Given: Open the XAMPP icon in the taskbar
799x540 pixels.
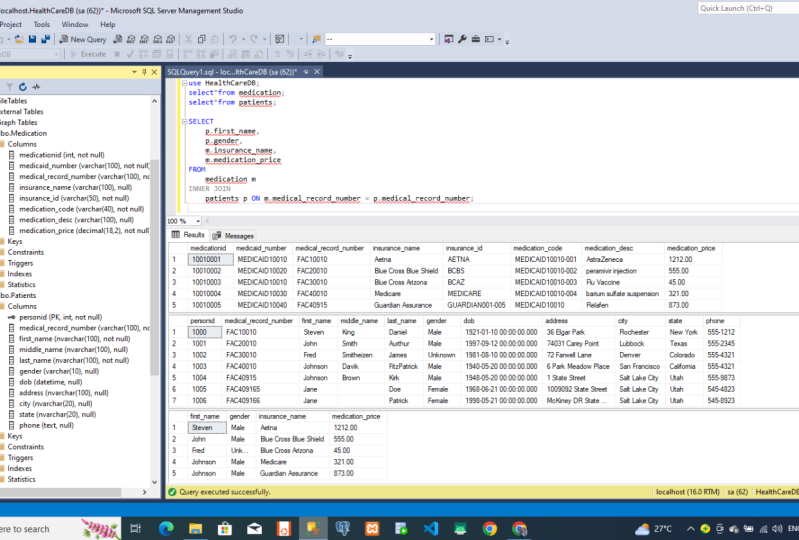Looking at the screenshot, I should pyautogui.click(x=372, y=528).
